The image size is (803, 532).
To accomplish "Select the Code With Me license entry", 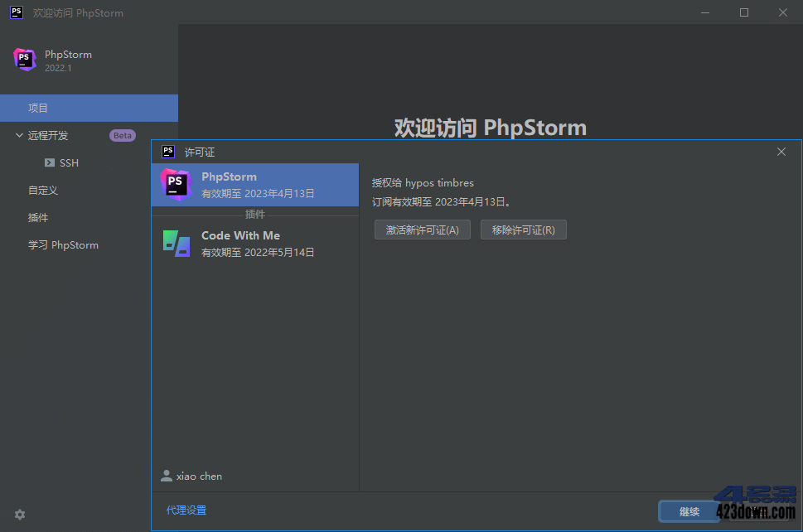I will (x=249, y=242).
